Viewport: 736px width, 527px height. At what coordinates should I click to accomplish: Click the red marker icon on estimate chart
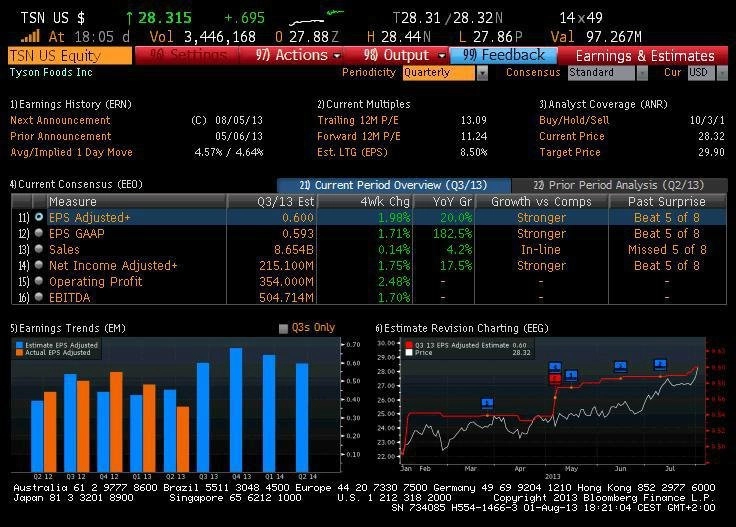click(555, 378)
